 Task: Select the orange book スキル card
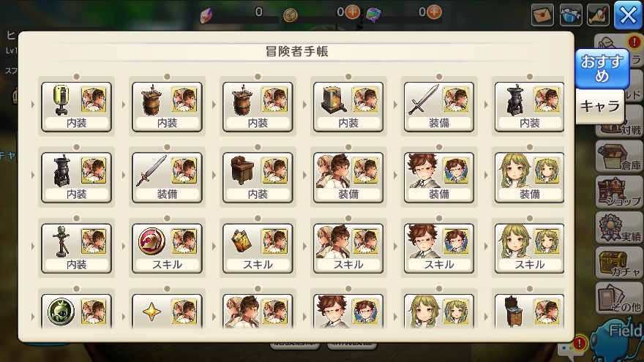pyautogui.click(x=258, y=249)
